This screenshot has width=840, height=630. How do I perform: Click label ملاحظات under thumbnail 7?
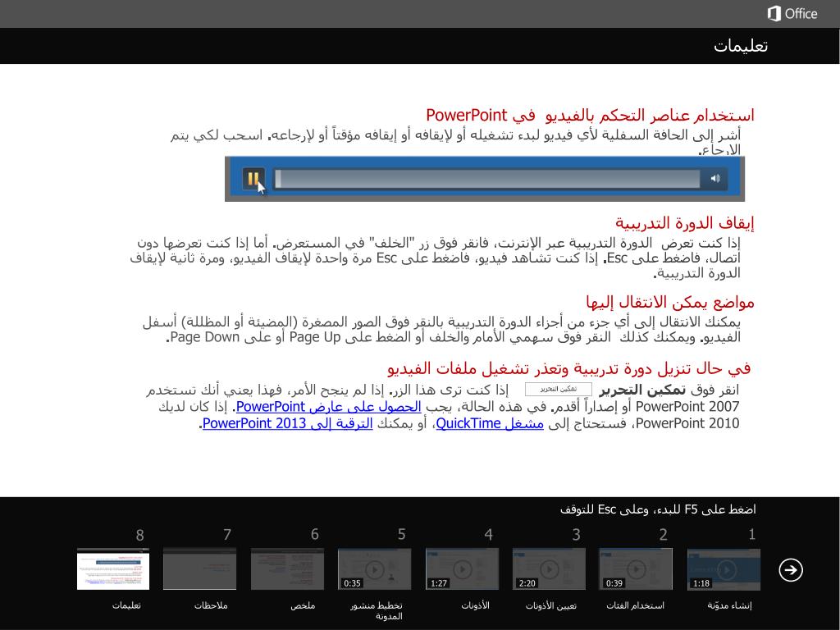tap(211, 605)
